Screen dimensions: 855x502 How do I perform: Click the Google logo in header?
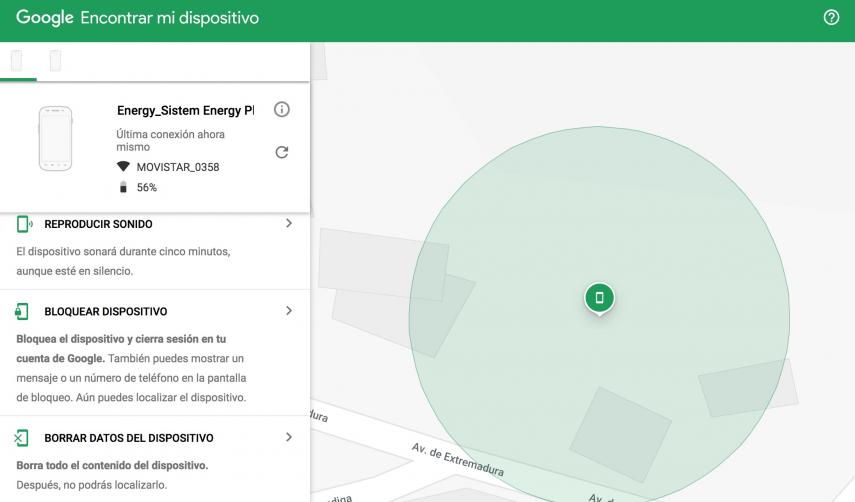point(45,17)
